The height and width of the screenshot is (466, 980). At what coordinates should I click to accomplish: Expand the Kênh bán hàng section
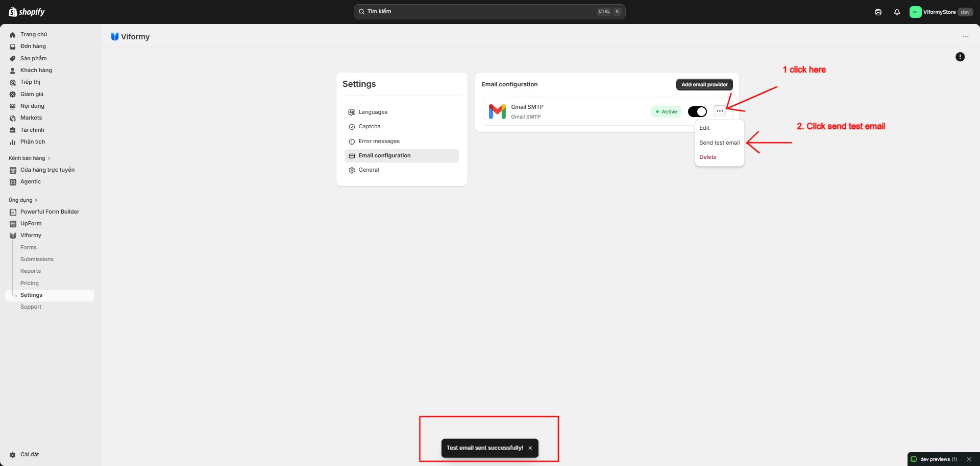coord(30,158)
